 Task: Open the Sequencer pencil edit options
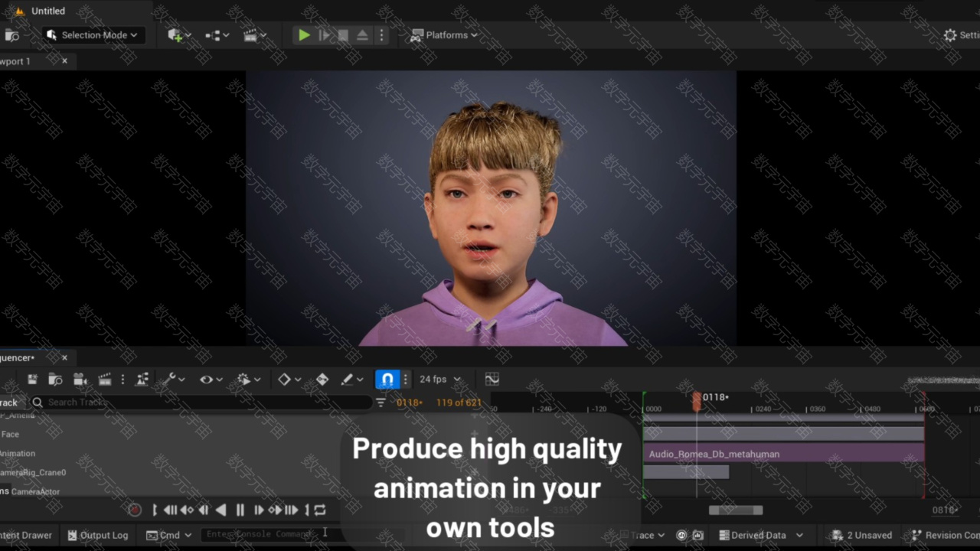(x=351, y=380)
